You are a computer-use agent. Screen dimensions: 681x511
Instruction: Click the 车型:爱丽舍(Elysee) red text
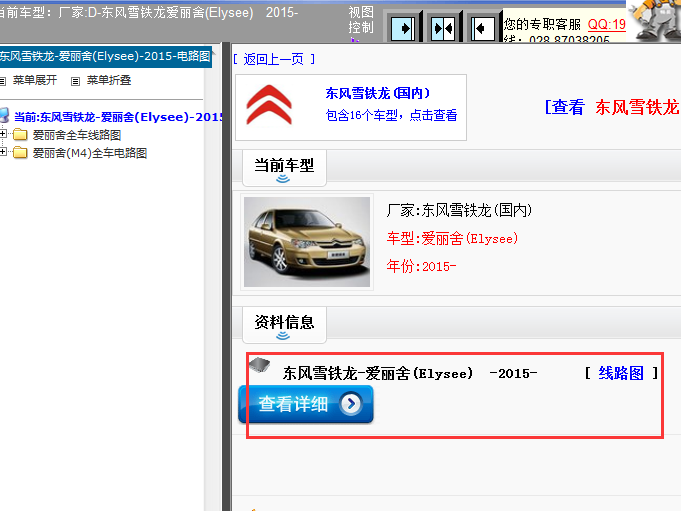[452, 238]
